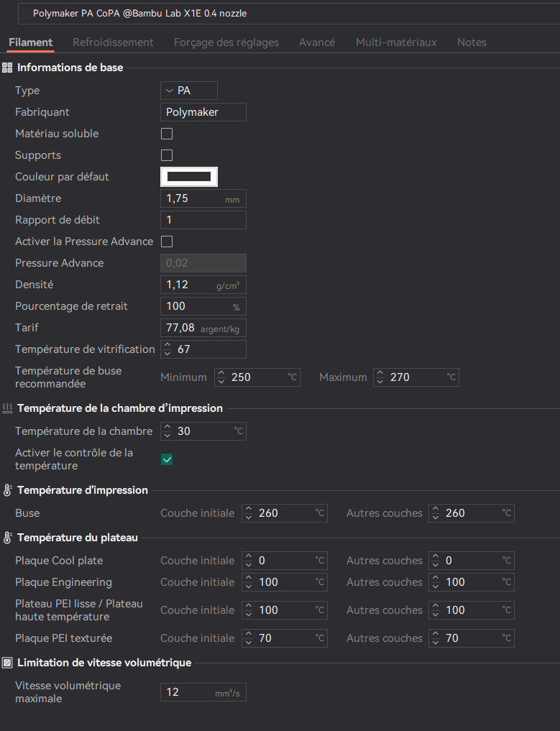Click the Fabriquant text field
Viewport: 560px width, 731px height.
[x=203, y=112]
